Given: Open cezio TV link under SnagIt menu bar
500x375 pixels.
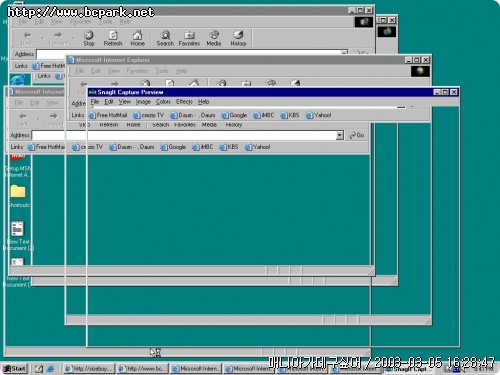Looking at the screenshot, I should tap(149, 115).
